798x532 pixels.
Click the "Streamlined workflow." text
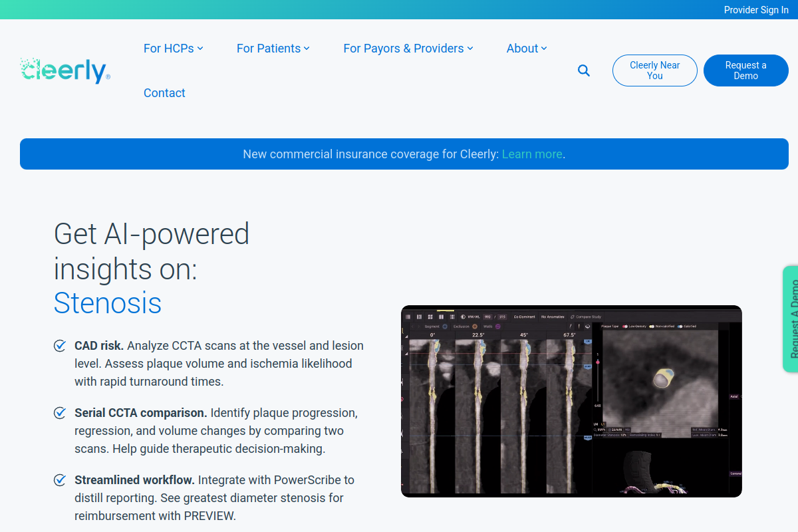(x=134, y=480)
